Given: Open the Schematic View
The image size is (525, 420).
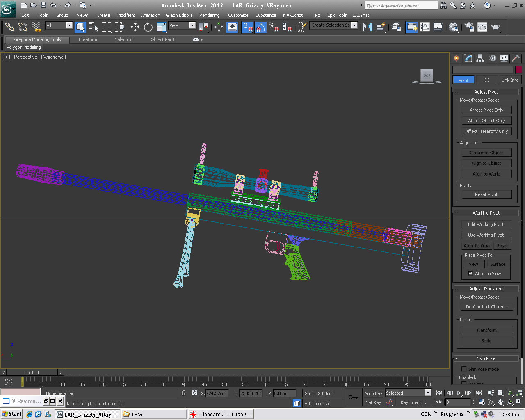Looking at the screenshot, I should [438, 27].
